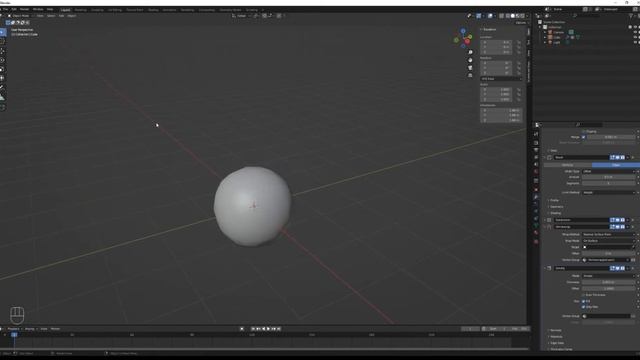Select Edges option in Bevel modifier
The height and width of the screenshot is (360, 640).
[616, 165]
